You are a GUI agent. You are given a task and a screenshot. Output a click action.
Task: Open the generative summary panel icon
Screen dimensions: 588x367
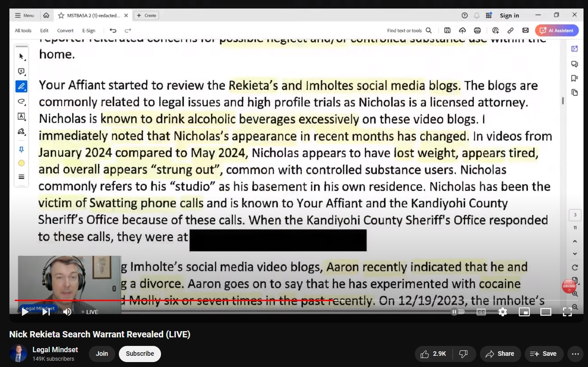point(575,48)
